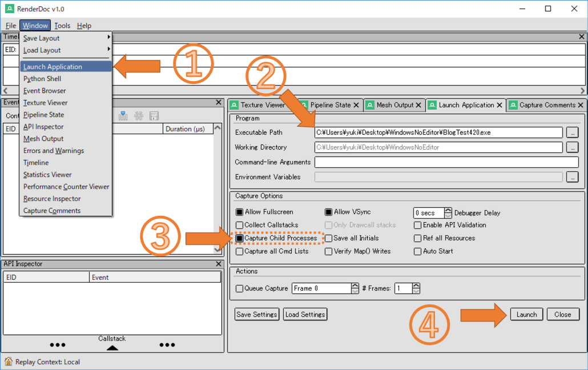Open the Help menu

(x=84, y=26)
